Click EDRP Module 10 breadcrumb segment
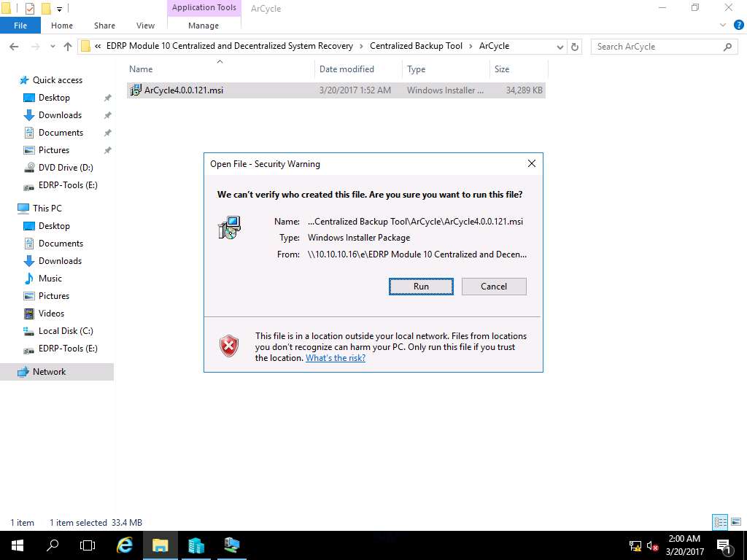This screenshot has width=747, height=560. click(229, 46)
